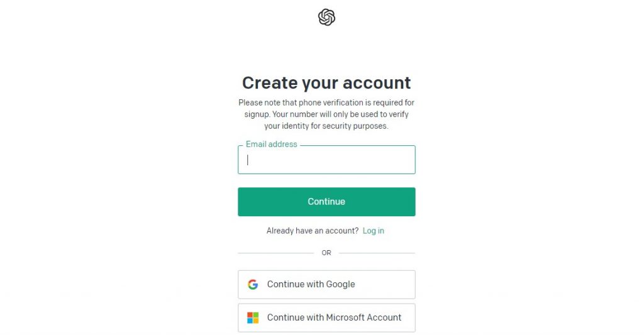644x335 pixels.
Task: Click the divider line right of OR
Action: pyautogui.click(x=377, y=253)
